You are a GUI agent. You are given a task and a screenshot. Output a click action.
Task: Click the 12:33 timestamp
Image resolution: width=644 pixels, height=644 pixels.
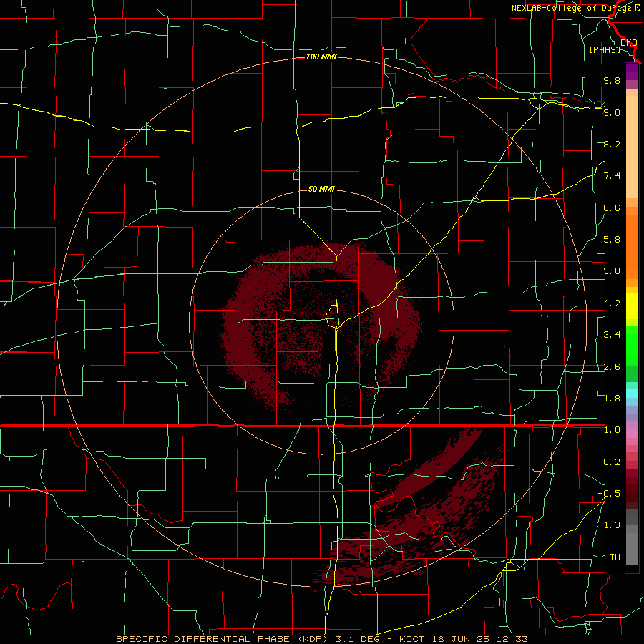point(511,639)
